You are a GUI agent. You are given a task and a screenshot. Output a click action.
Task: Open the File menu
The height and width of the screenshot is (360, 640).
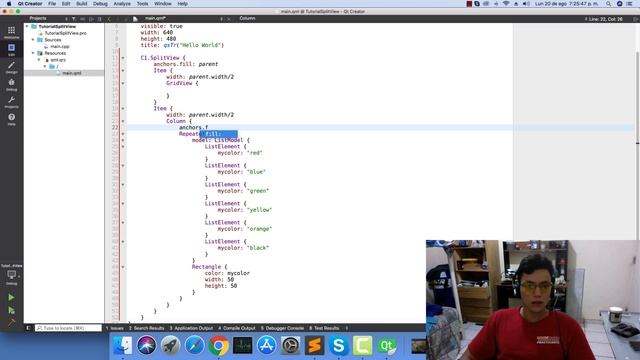pyautogui.click(x=52, y=4)
